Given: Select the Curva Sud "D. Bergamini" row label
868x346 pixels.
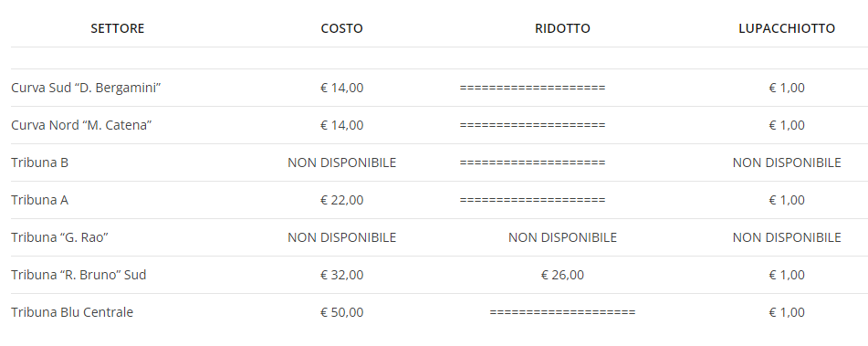Looking at the screenshot, I should [x=86, y=88].
